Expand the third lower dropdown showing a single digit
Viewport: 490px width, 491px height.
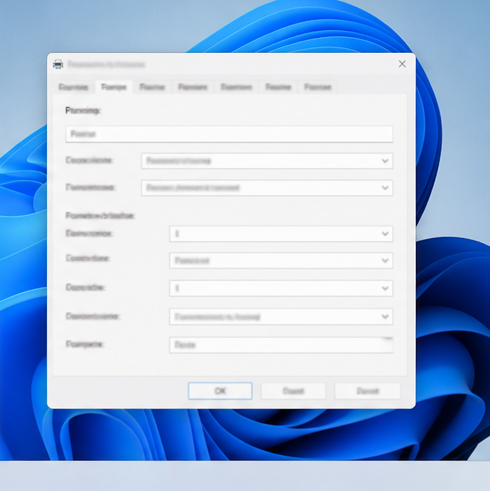click(x=281, y=288)
